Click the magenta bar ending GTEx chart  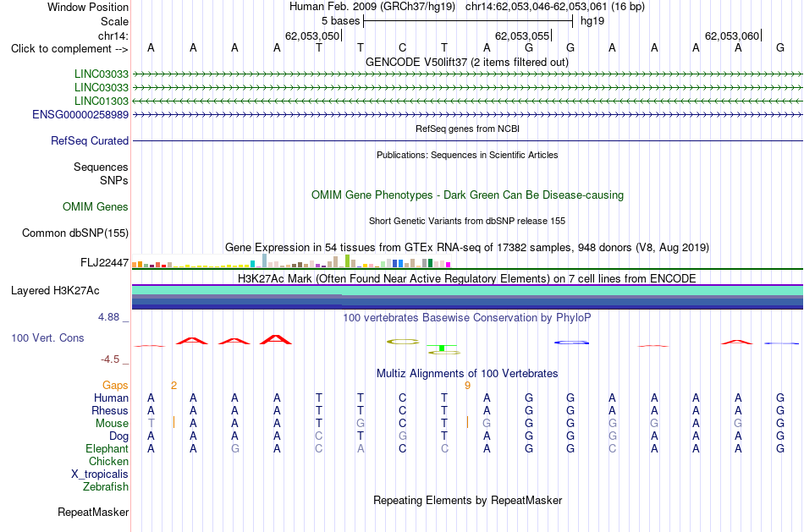(x=449, y=265)
